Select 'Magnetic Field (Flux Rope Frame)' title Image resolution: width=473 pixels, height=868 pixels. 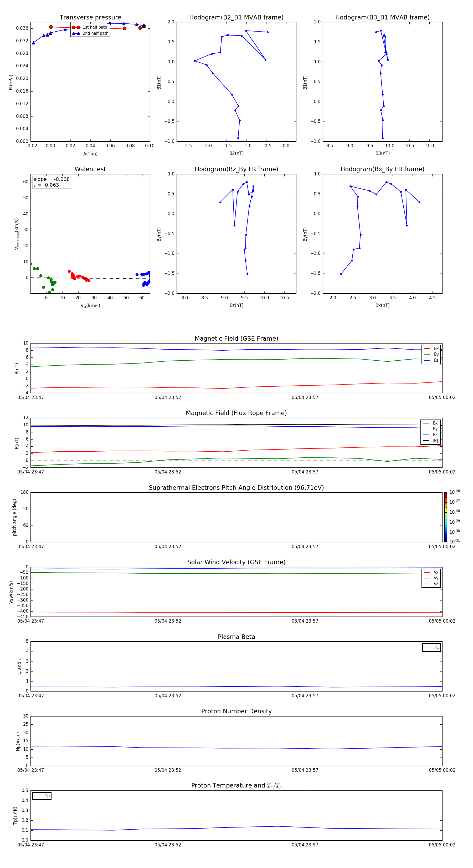(236, 413)
